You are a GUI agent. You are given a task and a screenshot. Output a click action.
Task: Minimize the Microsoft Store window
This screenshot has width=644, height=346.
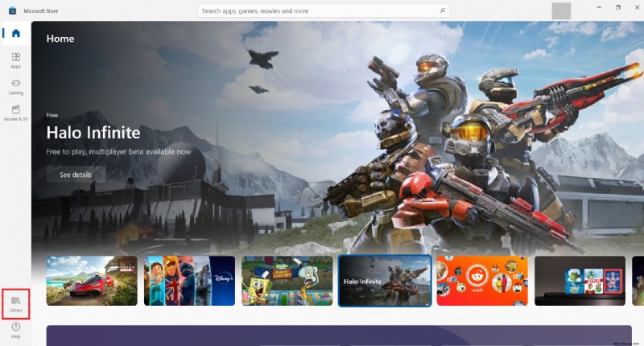pyautogui.click(x=599, y=7)
